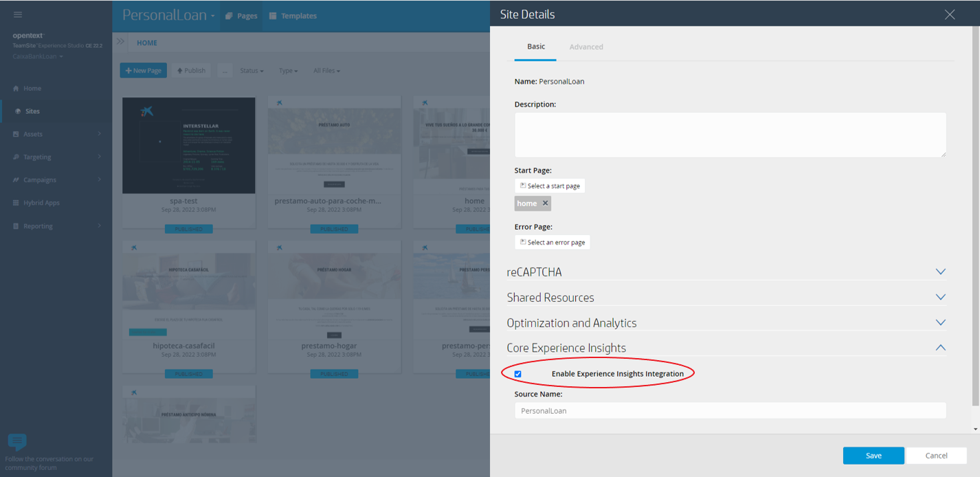Click the New Page button
Image resolution: width=980 pixels, height=477 pixels.
pos(143,70)
